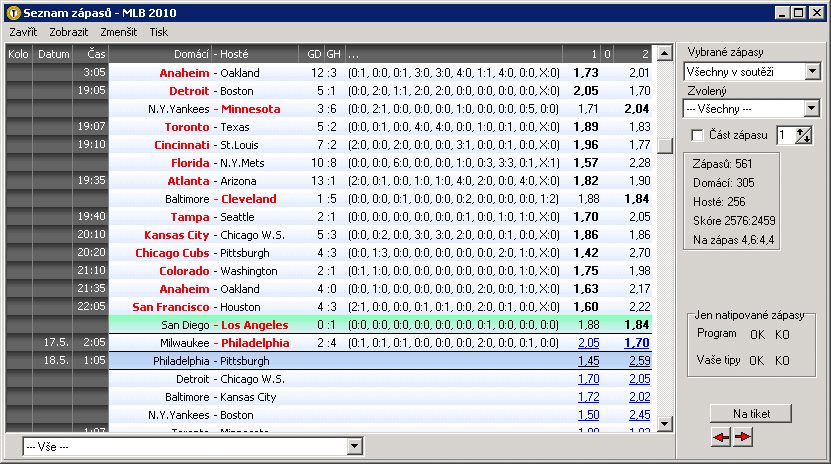Image resolution: width=831 pixels, height=464 pixels.
Task: Click odds 1,72 for Baltimore - Kansas City
Action: point(588,397)
